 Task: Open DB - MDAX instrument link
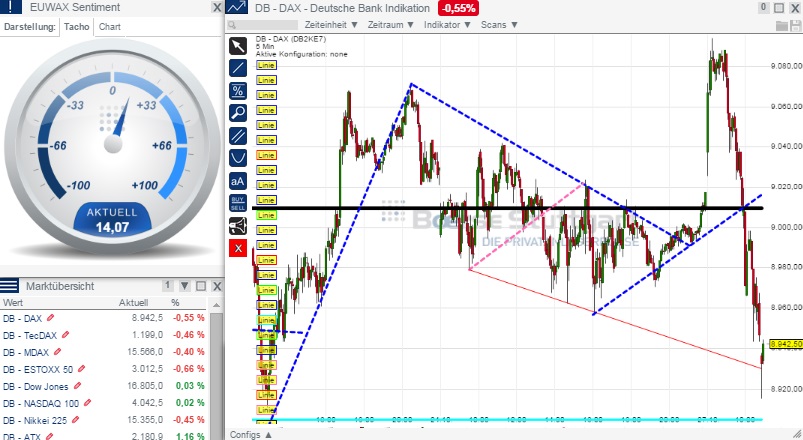pos(26,352)
